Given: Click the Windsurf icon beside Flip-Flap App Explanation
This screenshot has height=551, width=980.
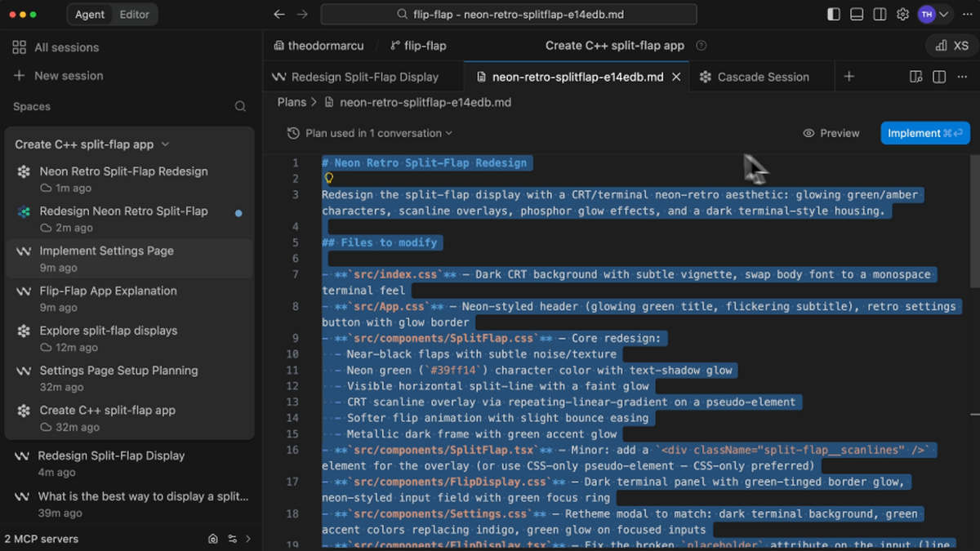Looking at the screenshot, I should click(24, 291).
